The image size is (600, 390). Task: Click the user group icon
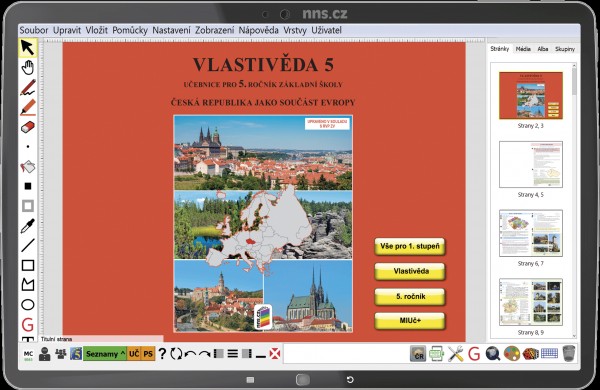pos(60,354)
